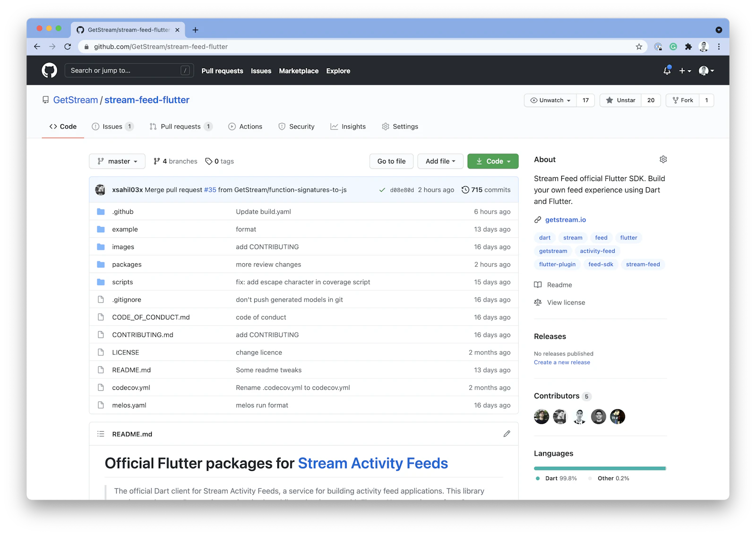Click the getstream.io link
This screenshot has width=756, height=535.
coord(565,220)
